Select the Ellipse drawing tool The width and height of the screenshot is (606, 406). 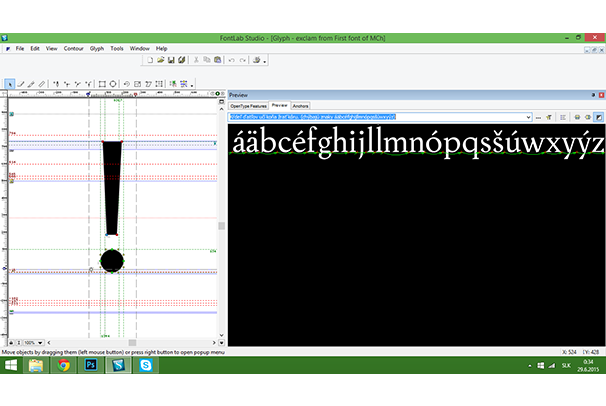pyautogui.click(x=113, y=84)
